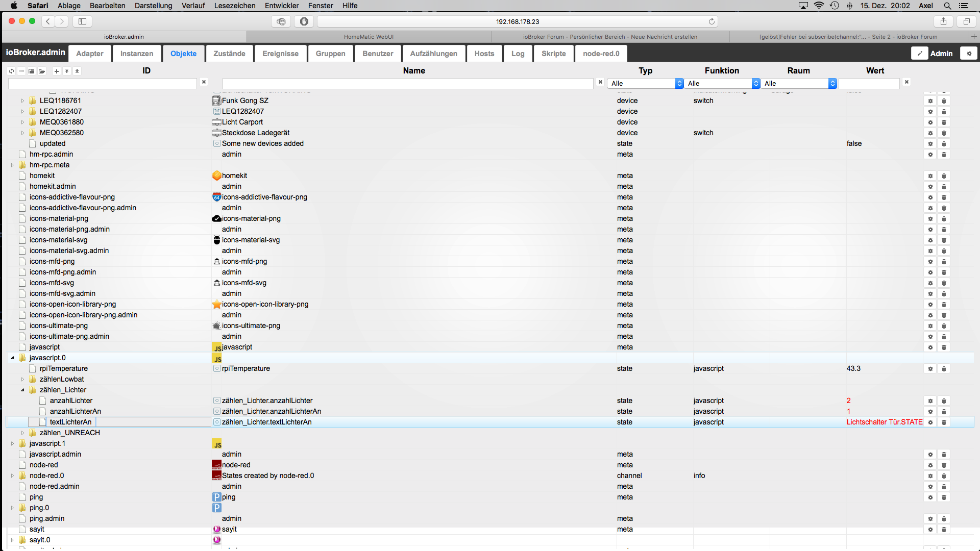This screenshot has height=551, width=980.
Task: Click the edit pencil button beside Admin
Action: point(920,53)
